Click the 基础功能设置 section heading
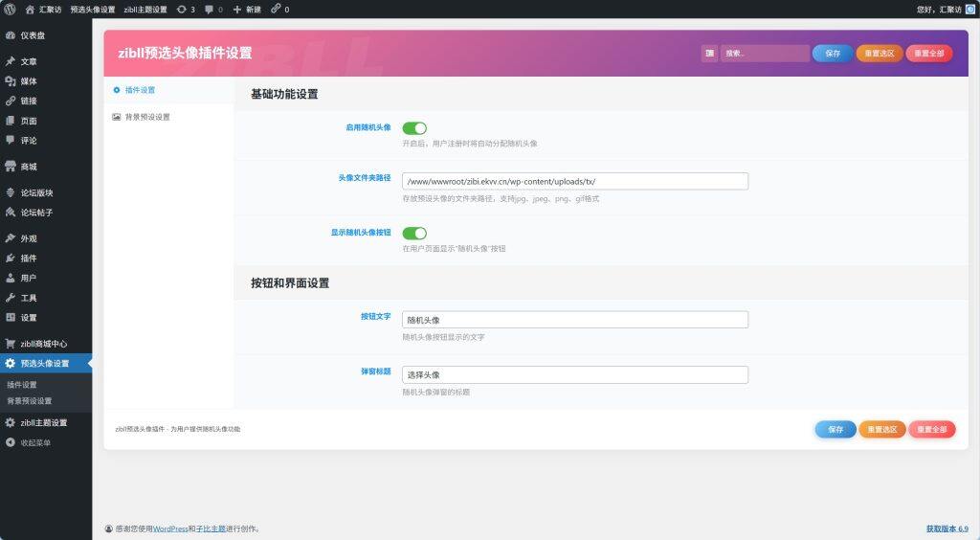This screenshot has width=980, height=540. pyautogui.click(x=284, y=95)
